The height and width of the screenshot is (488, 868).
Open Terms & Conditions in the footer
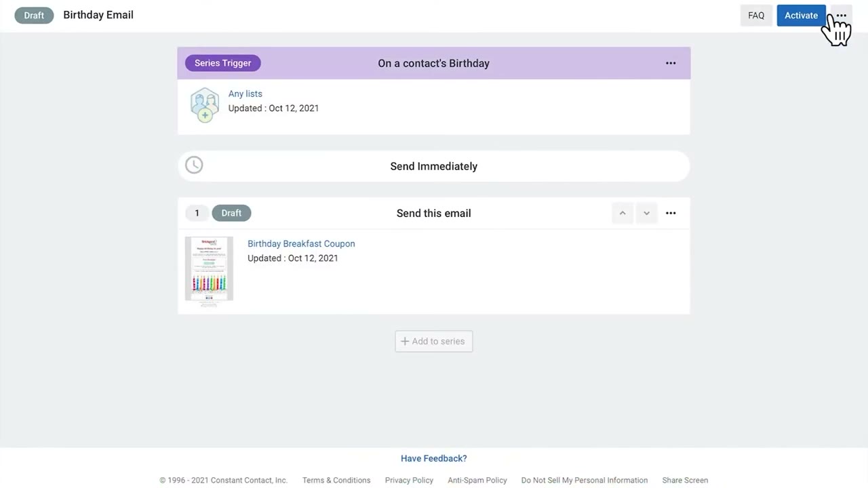tap(336, 480)
